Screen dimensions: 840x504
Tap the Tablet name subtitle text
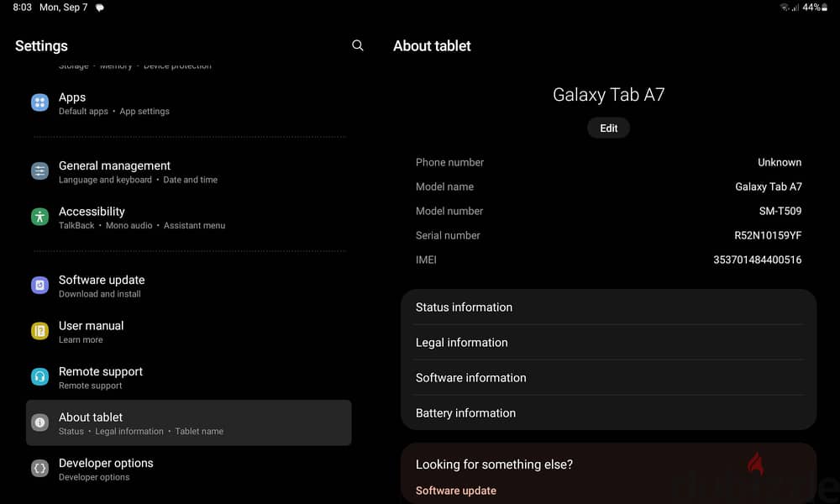click(199, 431)
